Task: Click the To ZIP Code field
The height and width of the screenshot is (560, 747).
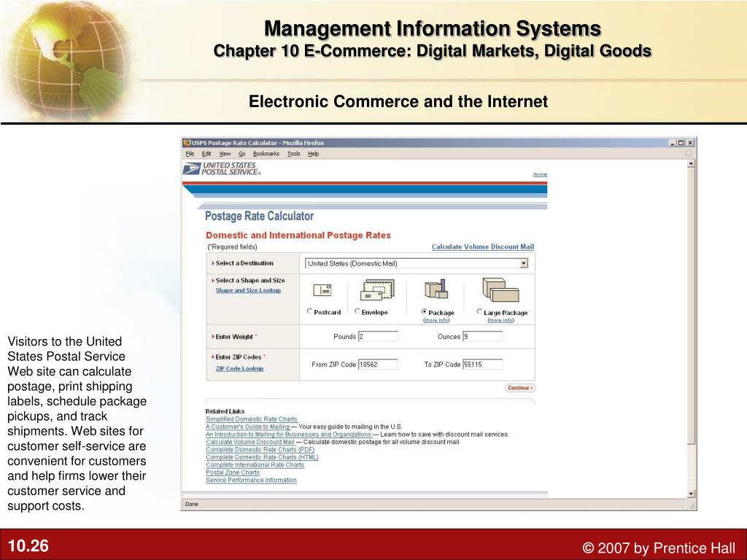Action: coord(483,365)
